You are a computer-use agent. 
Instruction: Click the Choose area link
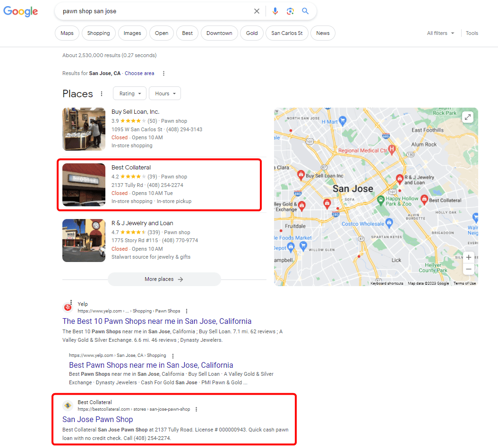click(139, 73)
